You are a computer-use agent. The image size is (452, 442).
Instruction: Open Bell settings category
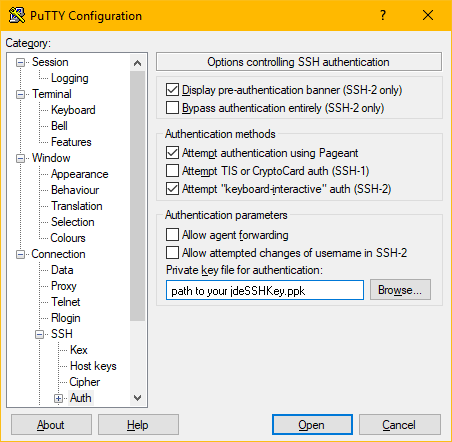point(59,126)
